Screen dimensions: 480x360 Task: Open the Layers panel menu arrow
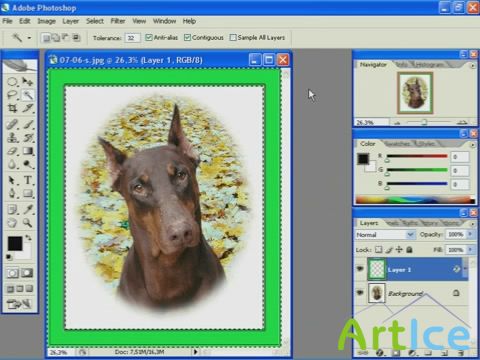pos(473,223)
